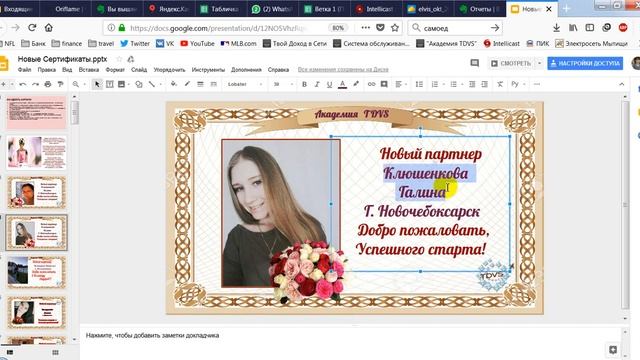Apply bold to the selected text
Image resolution: width=640 pixels, height=360 pixels.
pyautogui.click(x=304, y=84)
